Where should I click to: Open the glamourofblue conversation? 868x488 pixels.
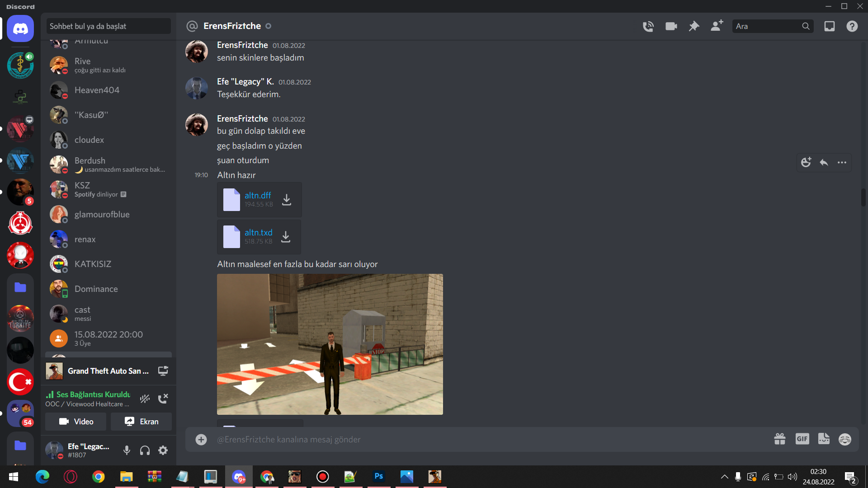click(108, 214)
